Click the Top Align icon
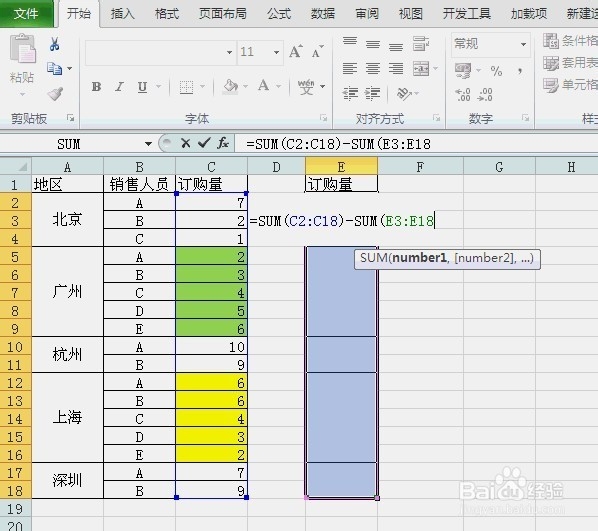Image resolution: width=598 pixels, height=531 pixels. coord(350,42)
